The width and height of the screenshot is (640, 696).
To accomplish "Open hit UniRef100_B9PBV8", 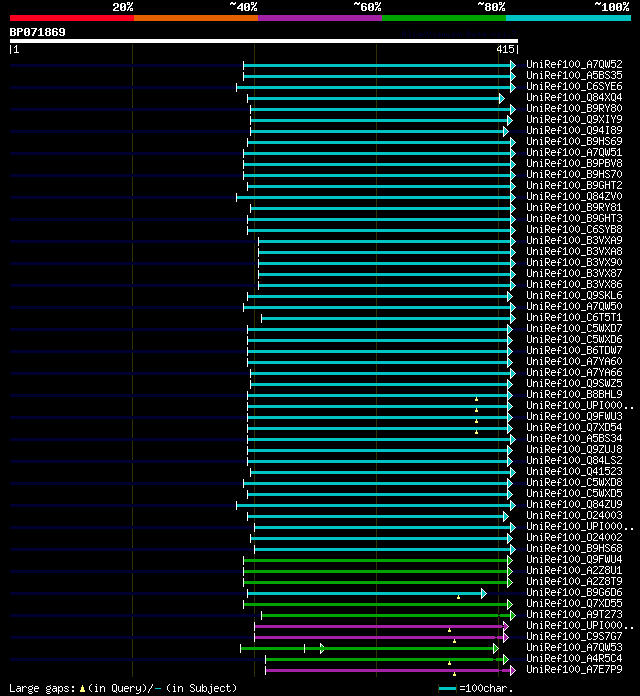I will (x=574, y=163).
